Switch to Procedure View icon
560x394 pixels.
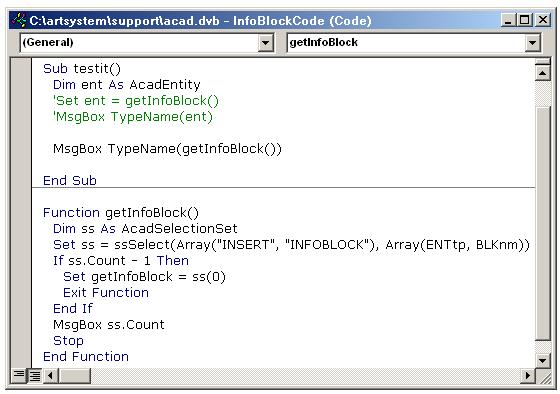coord(18,375)
